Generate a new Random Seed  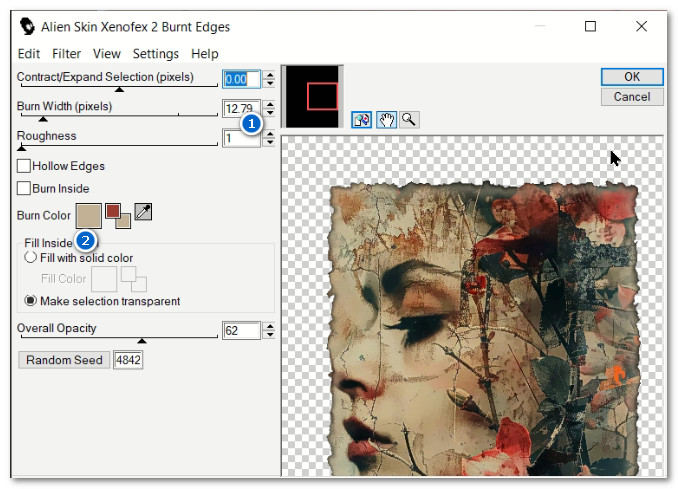tap(64, 360)
